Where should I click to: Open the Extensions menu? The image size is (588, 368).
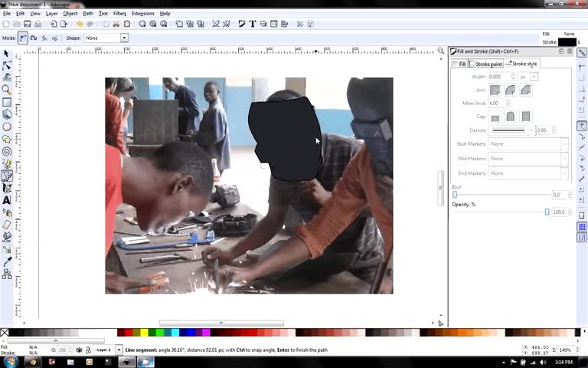[x=143, y=14]
